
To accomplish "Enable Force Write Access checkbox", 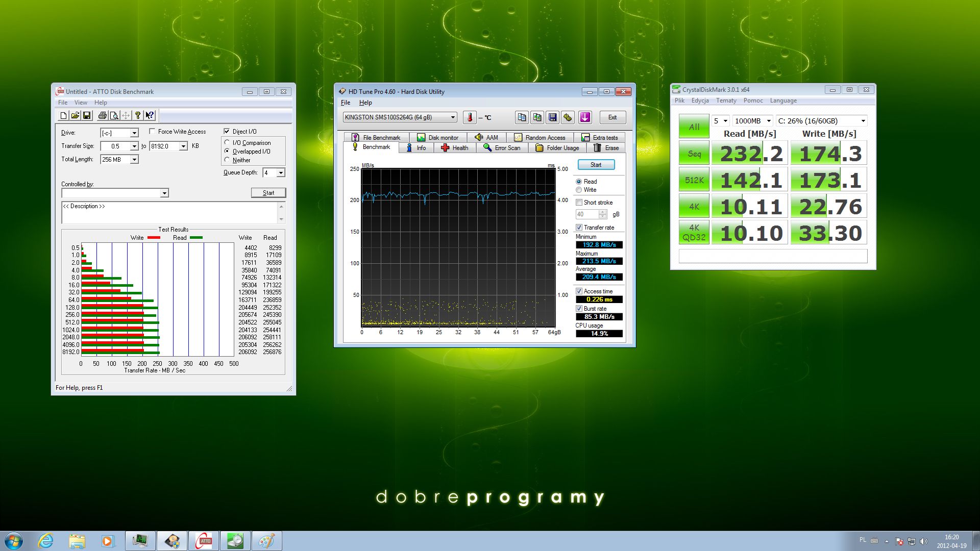I will click(152, 132).
